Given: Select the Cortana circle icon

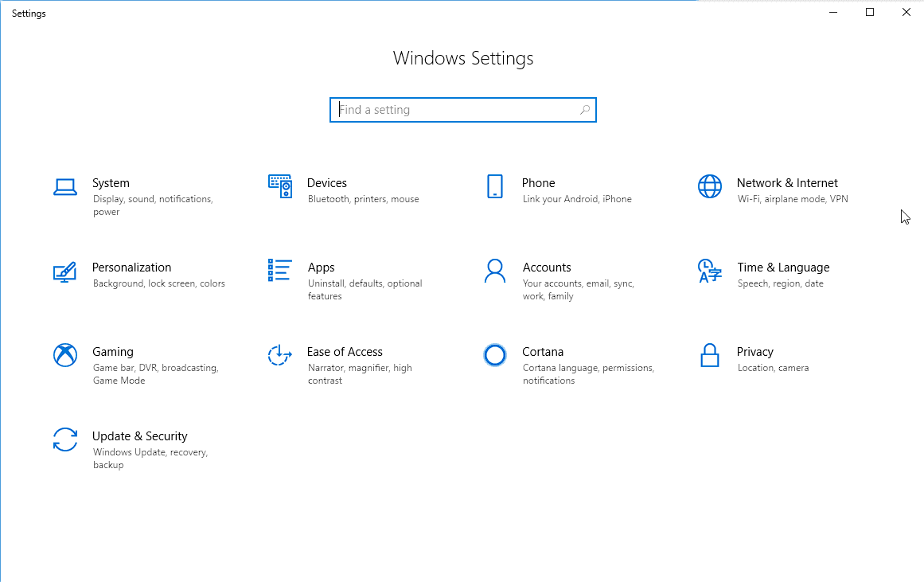Looking at the screenshot, I should click(x=495, y=355).
